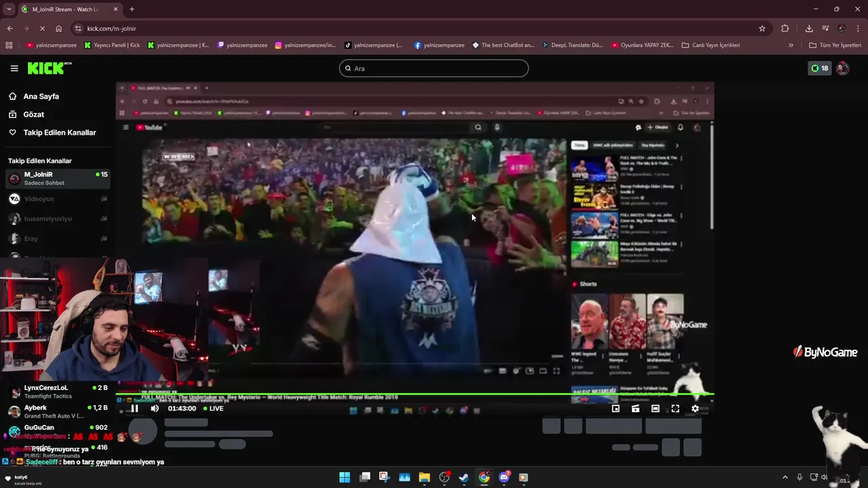The width and height of the screenshot is (868, 488).
Task: Select Videoyun channel in followed list
Action: pos(58,199)
